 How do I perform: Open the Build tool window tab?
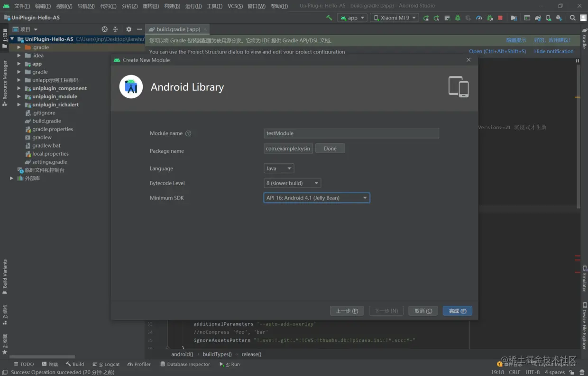[x=75, y=364]
